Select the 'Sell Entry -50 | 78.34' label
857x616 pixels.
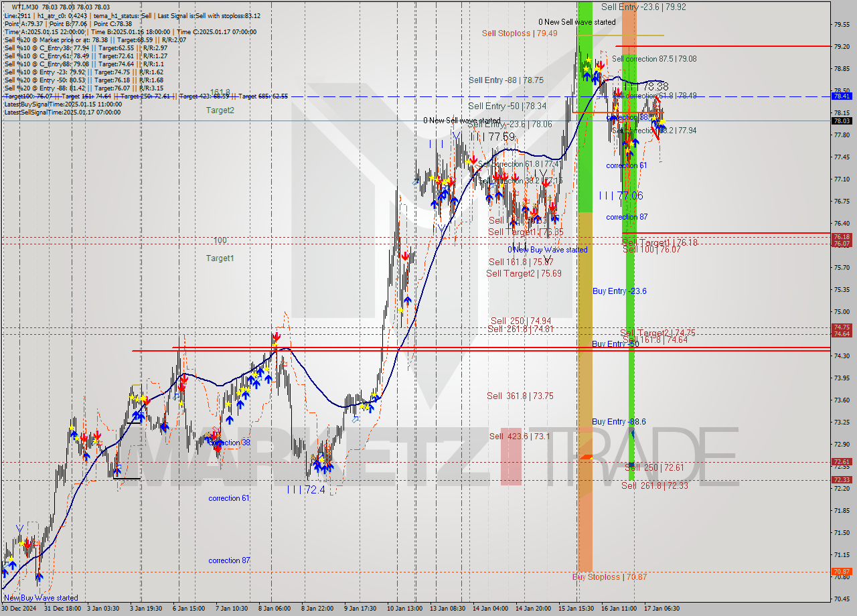507,106
